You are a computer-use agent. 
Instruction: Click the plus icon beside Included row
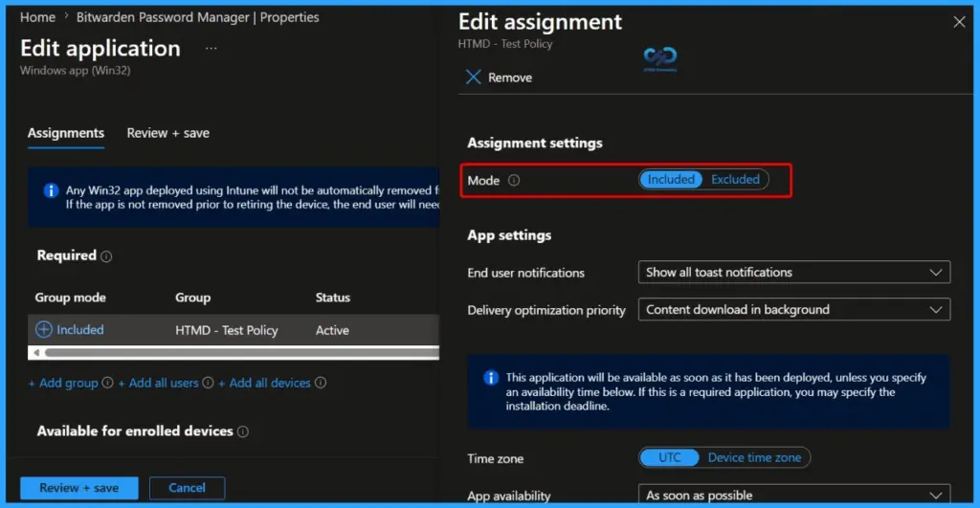pos(44,329)
